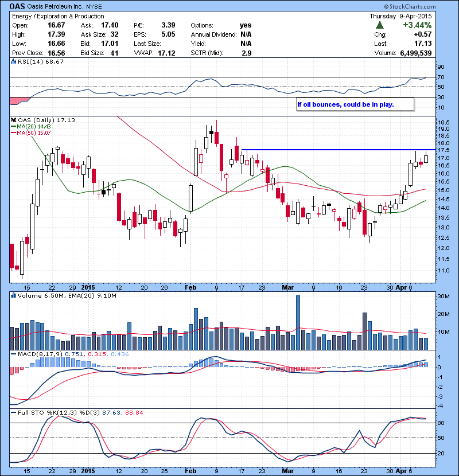Viewport: 459px width, 476px height.
Task: Click the Ask Size value 32
Action: click(115, 34)
